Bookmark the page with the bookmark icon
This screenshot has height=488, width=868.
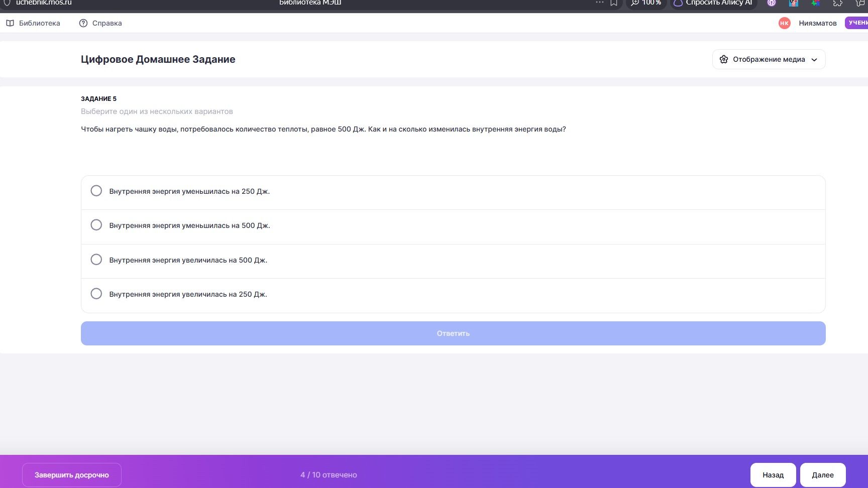coord(614,3)
